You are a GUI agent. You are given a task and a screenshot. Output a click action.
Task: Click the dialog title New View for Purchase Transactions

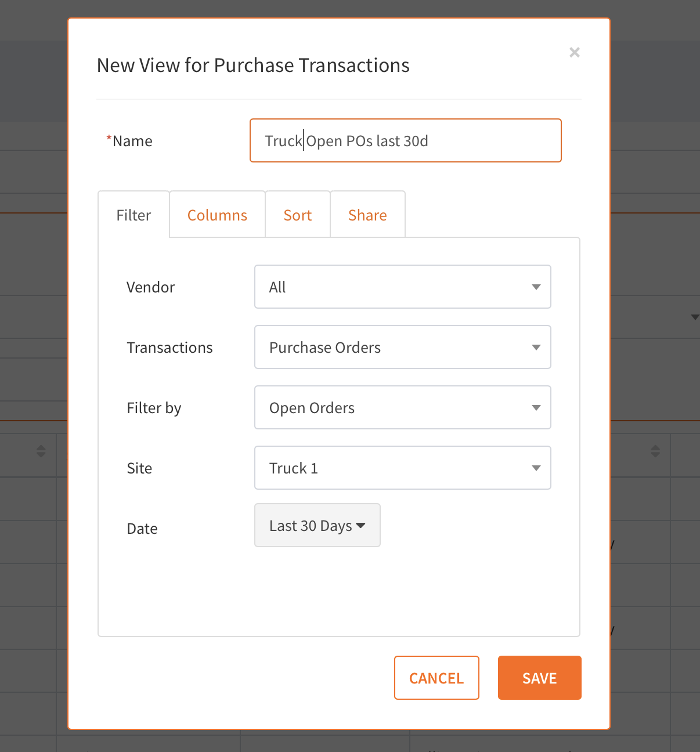point(253,66)
